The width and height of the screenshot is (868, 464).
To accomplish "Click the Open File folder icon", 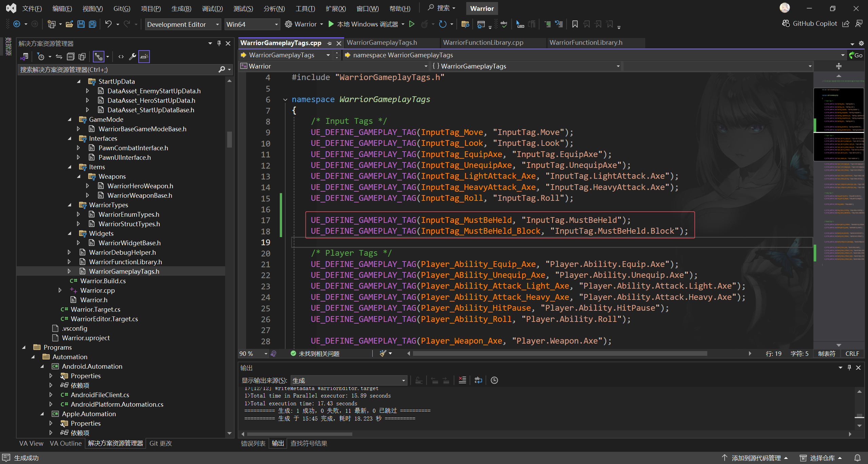I will [70, 24].
